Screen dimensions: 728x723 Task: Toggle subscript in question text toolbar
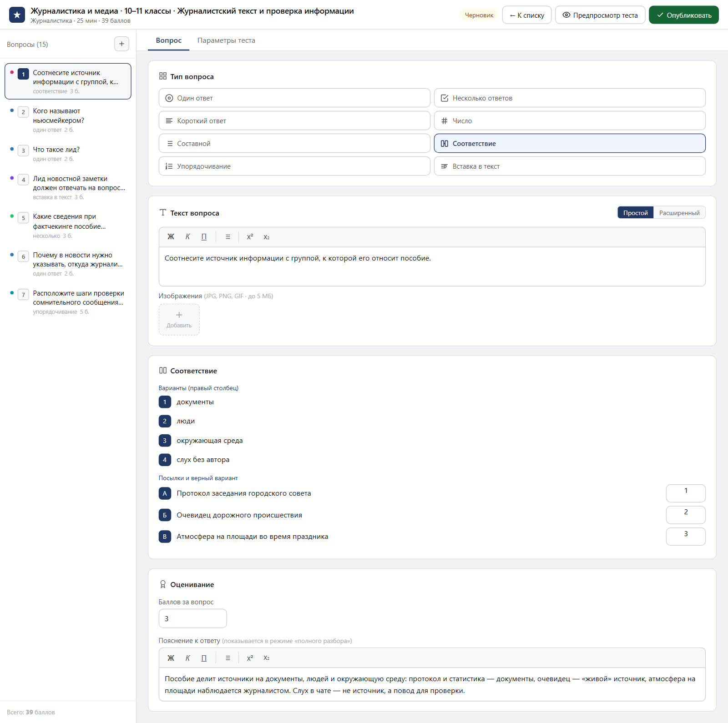point(267,237)
